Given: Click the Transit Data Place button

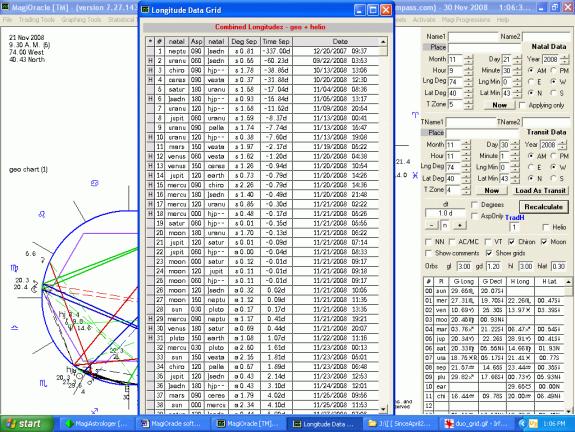Looking at the screenshot, I should tap(433, 133).
